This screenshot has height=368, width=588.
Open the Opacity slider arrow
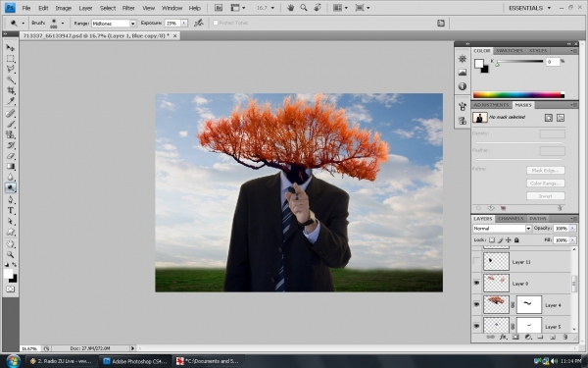[572, 229]
